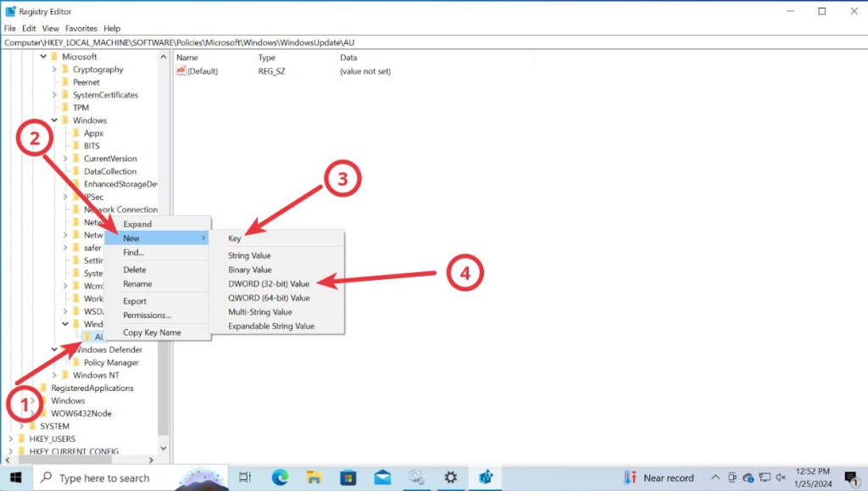
Task: Click the Registry Editor taskbar icon
Action: (486, 477)
